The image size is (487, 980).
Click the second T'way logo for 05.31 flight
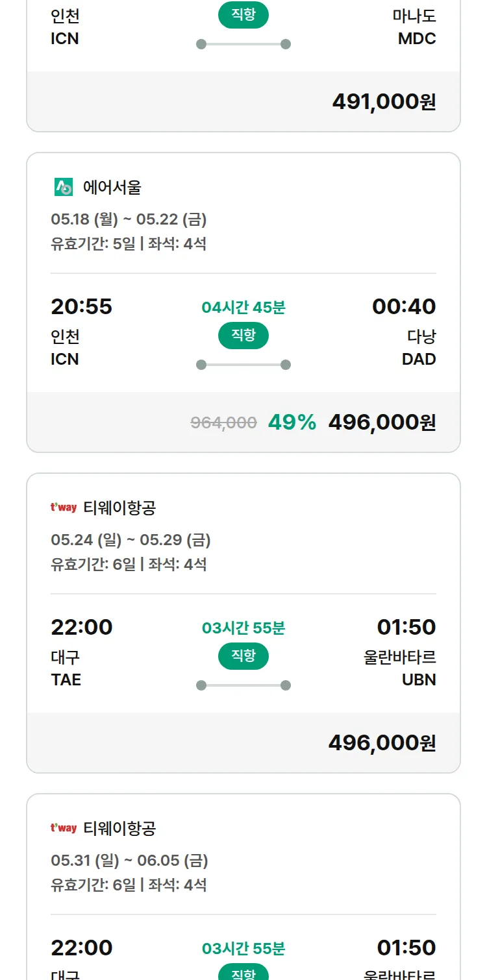[x=64, y=828]
